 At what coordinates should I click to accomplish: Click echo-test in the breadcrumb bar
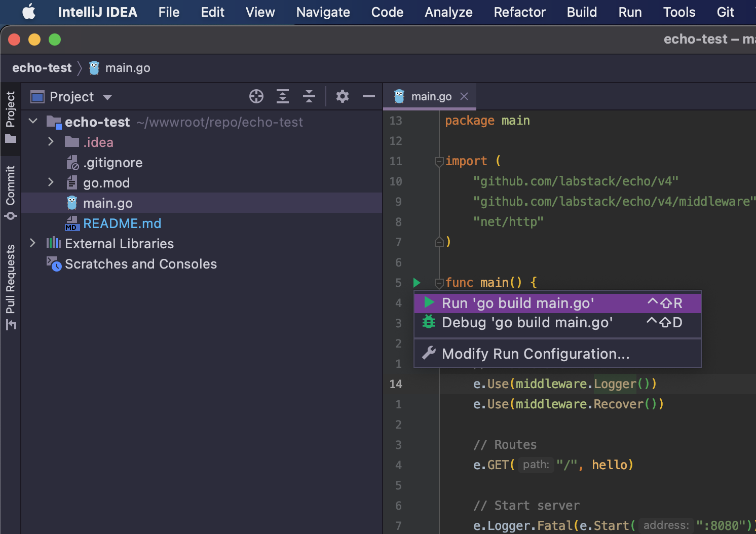click(42, 68)
